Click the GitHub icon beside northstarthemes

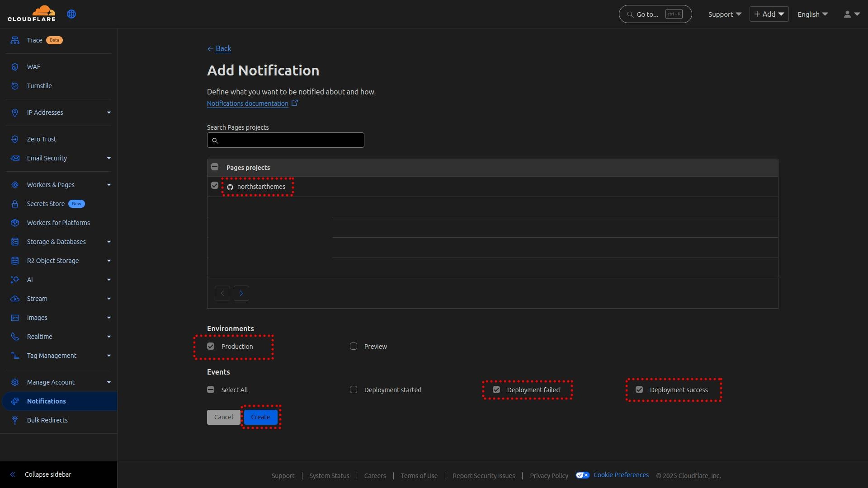(x=230, y=187)
